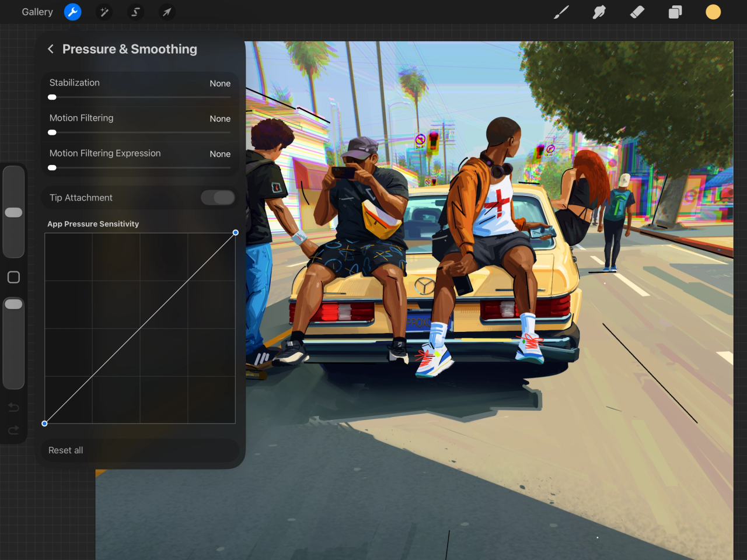Go back from Pressure & Smoothing

pos(51,49)
